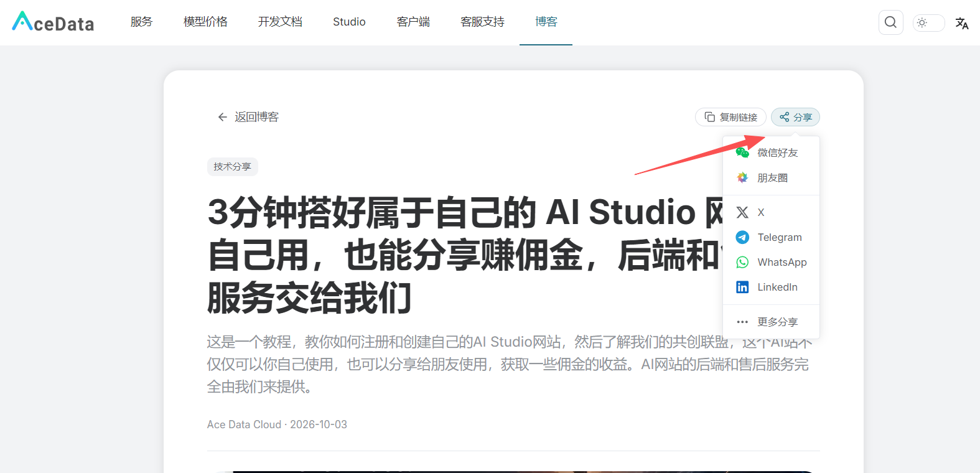Viewport: 980px width, 473px height.
Task: Choose 朋友圈 from share menu
Action: 772,177
